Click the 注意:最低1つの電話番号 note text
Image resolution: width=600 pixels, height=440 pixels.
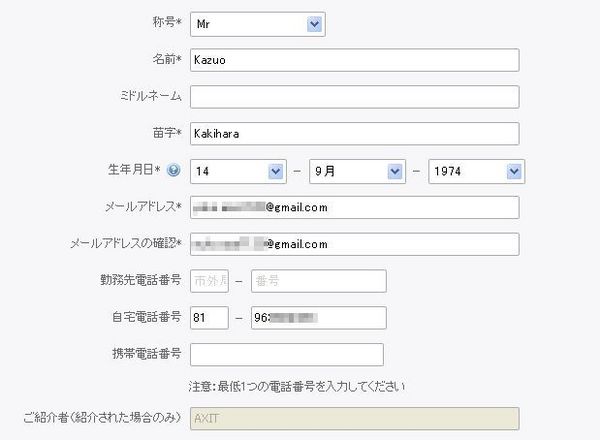coord(297,386)
